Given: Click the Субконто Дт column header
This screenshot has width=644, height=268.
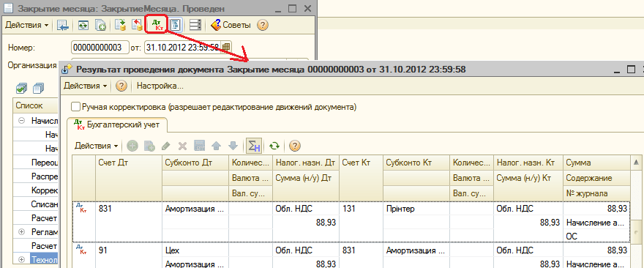Looking at the screenshot, I should click(195, 163).
